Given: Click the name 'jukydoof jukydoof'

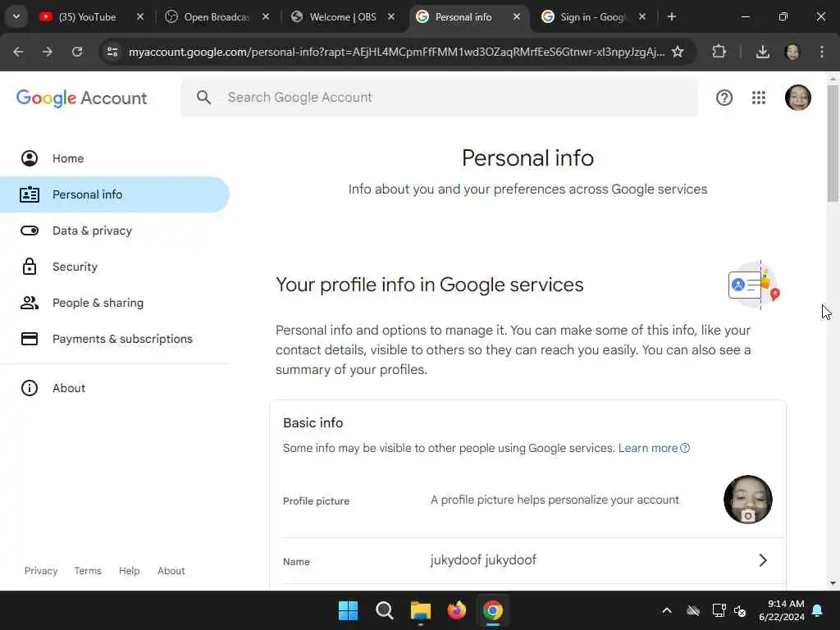Looking at the screenshot, I should pos(483,559).
